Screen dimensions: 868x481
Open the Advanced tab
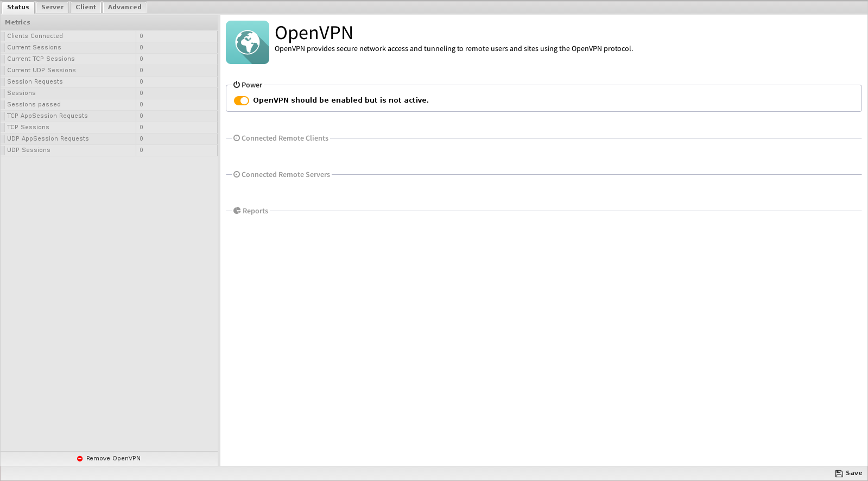125,7
